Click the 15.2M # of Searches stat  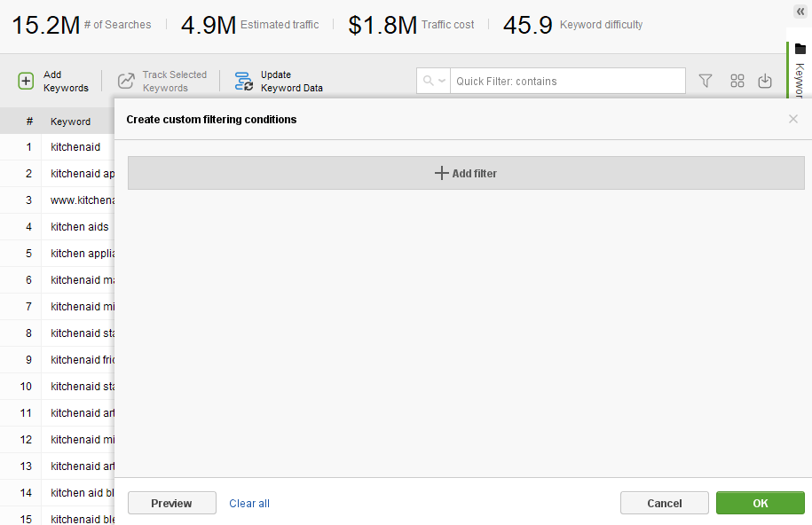point(82,25)
